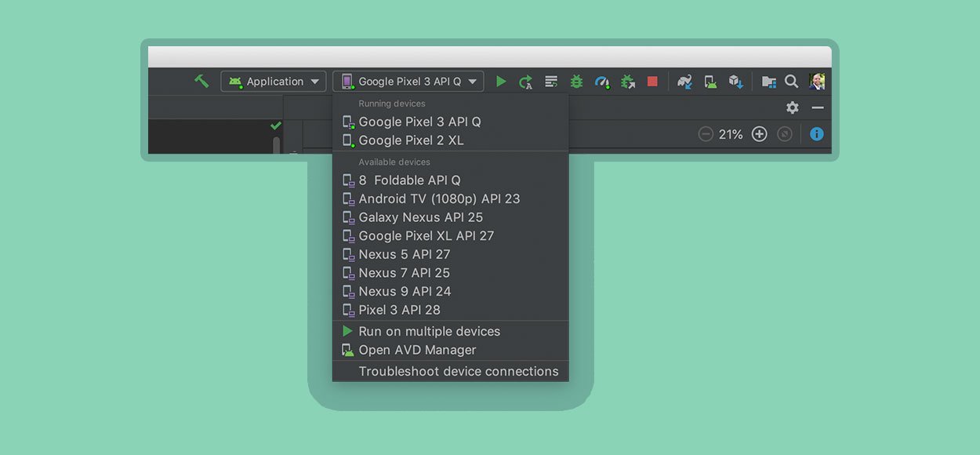The height and width of the screenshot is (455, 980).
Task: Stop the app with the red square
Action: coord(652,82)
